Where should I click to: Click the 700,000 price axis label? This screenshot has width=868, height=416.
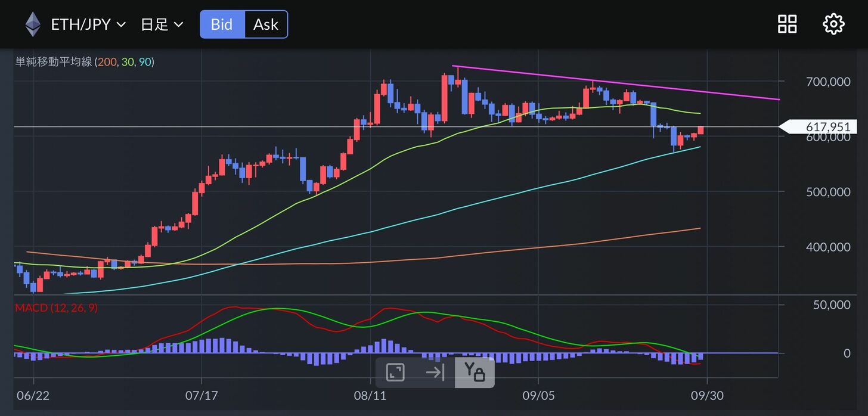point(827,82)
